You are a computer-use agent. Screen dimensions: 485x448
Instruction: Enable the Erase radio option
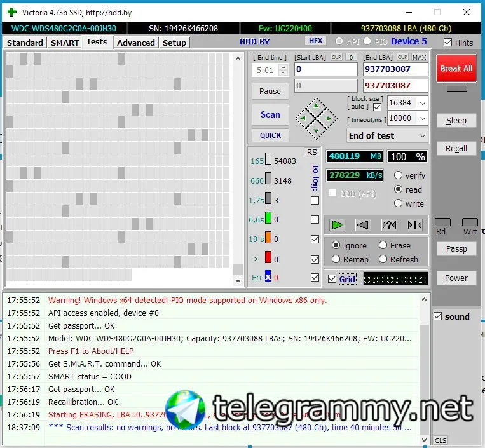[x=383, y=245]
